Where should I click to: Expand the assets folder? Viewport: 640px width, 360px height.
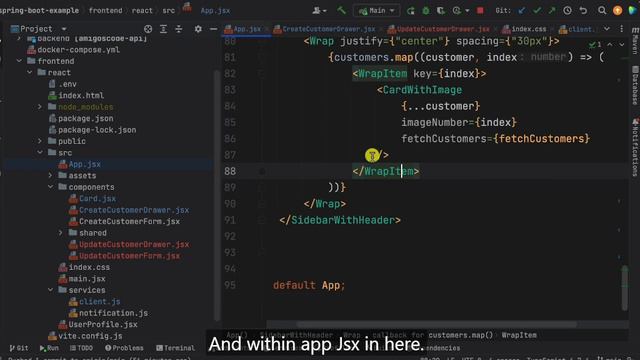51,175
